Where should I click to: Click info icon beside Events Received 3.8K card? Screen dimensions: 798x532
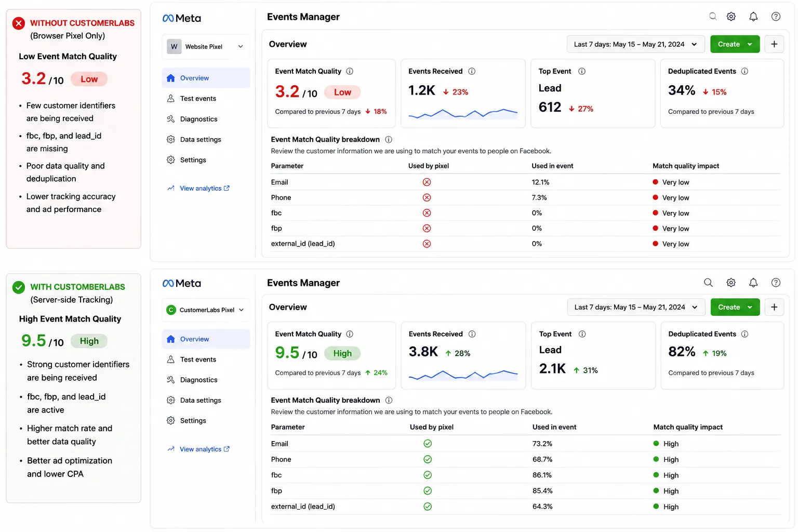(x=472, y=334)
